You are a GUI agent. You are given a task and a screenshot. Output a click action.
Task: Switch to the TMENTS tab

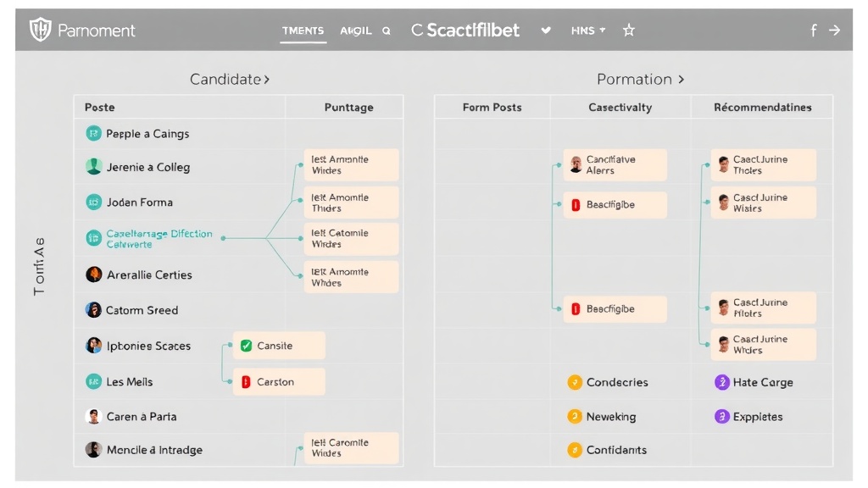click(x=303, y=30)
